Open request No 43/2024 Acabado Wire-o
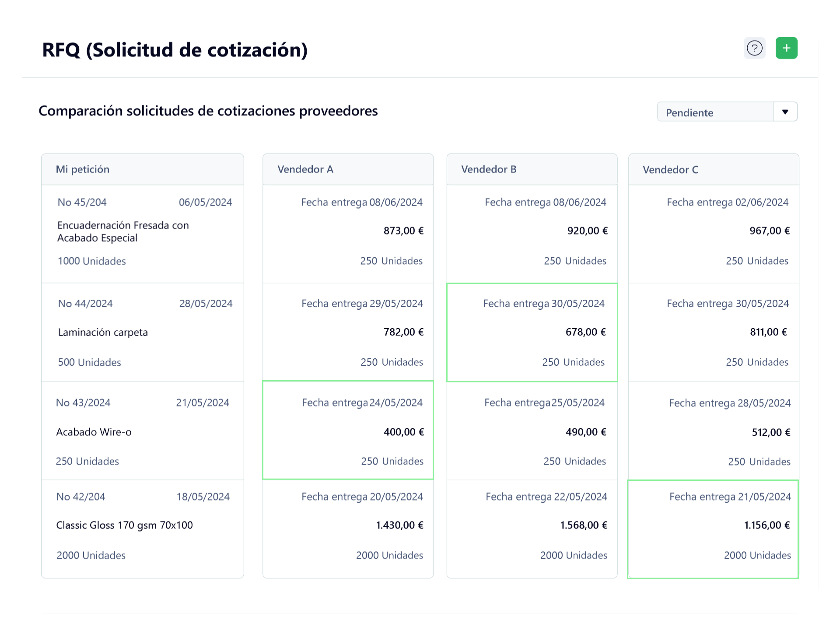 point(143,431)
